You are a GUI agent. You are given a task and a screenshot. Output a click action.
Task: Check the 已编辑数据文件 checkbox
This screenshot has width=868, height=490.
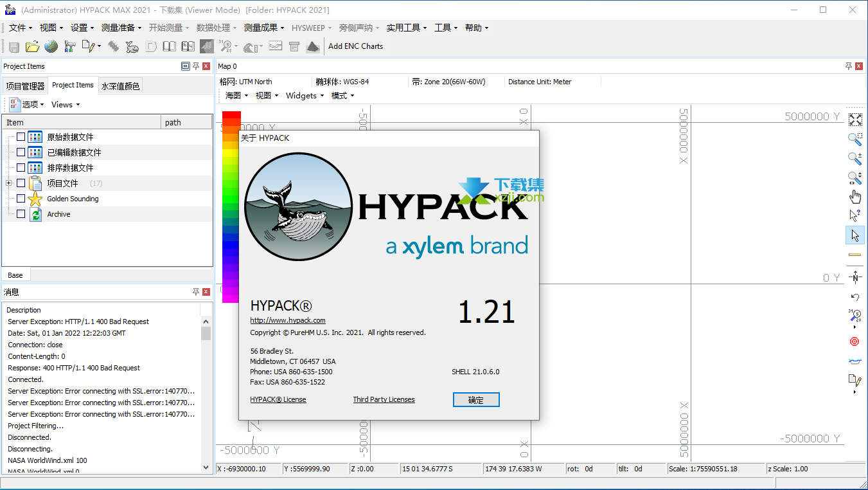click(21, 152)
